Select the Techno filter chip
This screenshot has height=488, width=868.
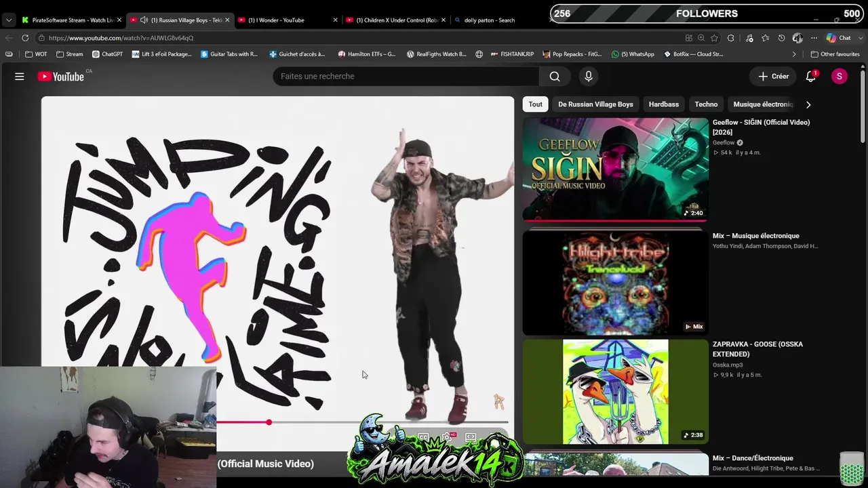(706, 104)
